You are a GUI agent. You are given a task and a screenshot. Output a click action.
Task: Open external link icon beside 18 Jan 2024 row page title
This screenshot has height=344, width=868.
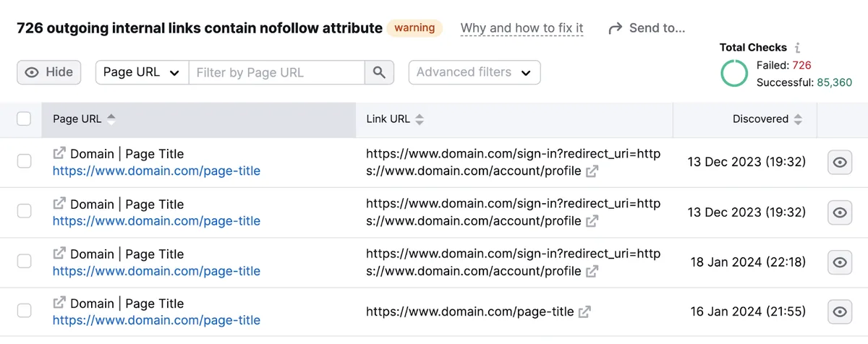tap(59, 254)
